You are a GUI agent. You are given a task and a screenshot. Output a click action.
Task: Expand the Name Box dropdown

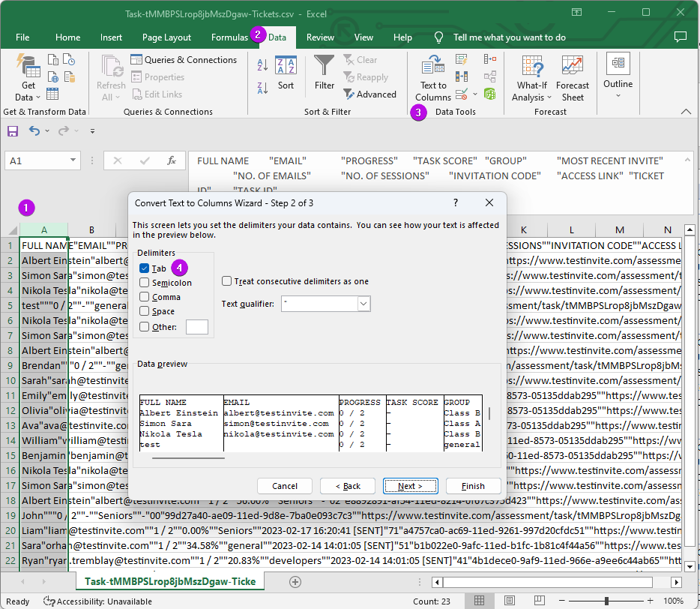tap(73, 160)
